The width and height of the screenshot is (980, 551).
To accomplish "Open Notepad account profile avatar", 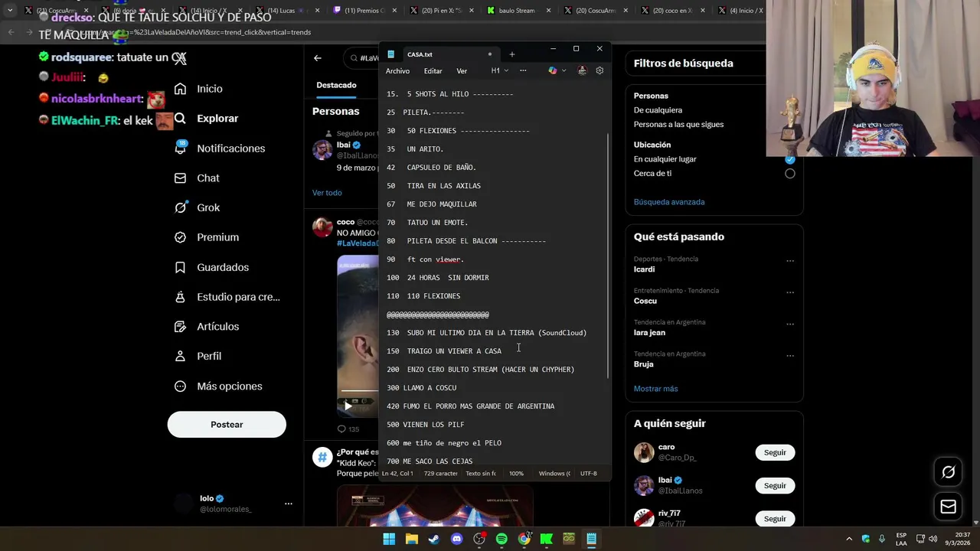I will coord(582,70).
